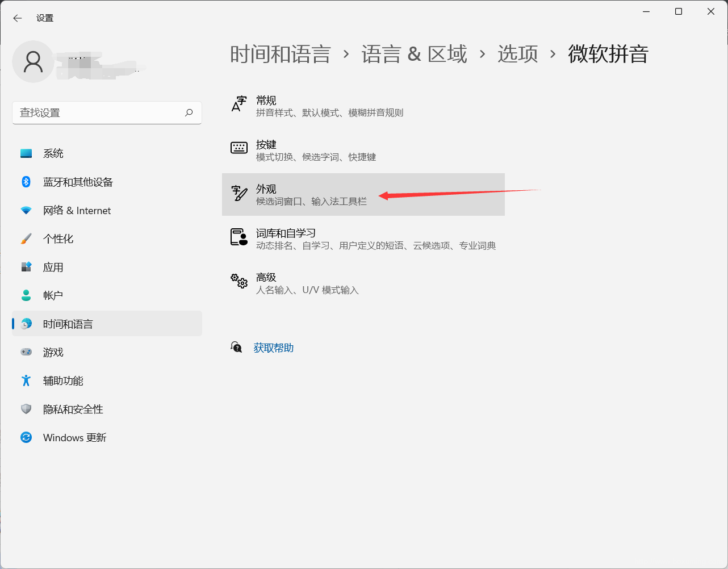728x569 pixels.
Task: Click the 动态排名、自学习 description text
Action: (x=376, y=246)
